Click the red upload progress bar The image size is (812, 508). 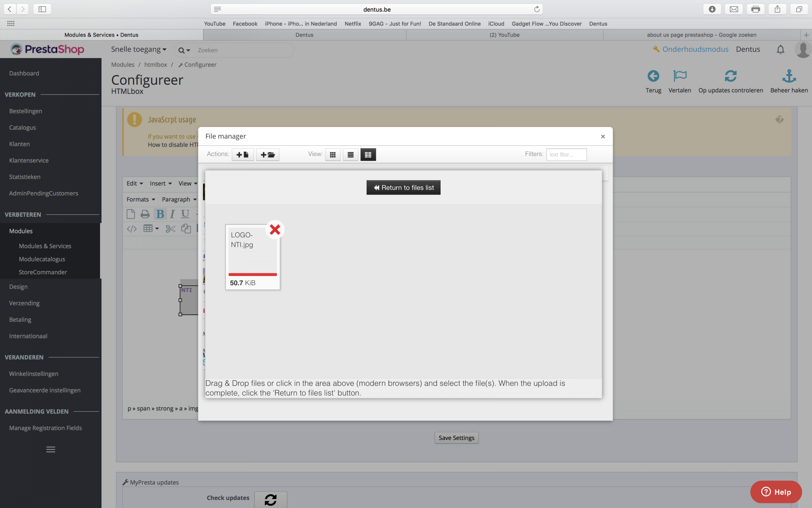252,274
